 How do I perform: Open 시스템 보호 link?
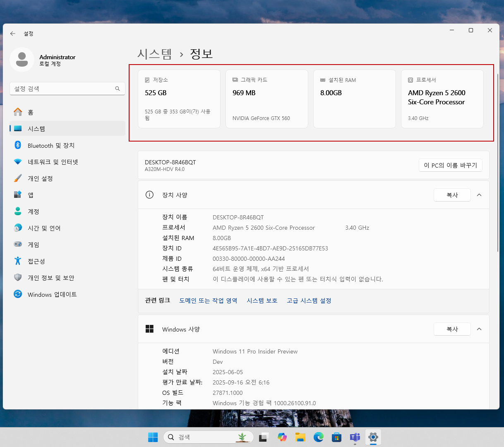[262, 300]
